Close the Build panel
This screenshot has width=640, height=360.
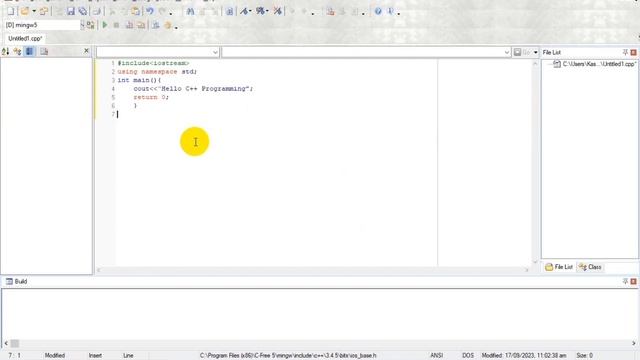point(633,282)
